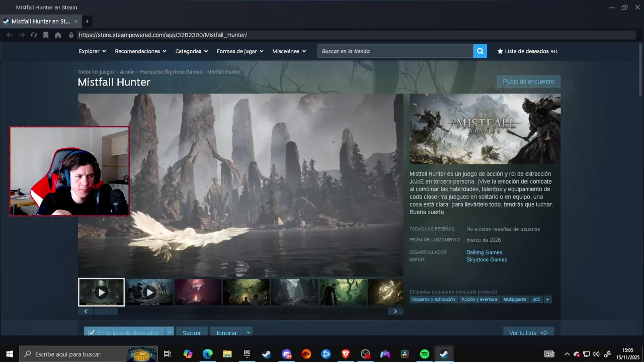644x362 pixels.
Task: Open the Windows Start menu
Action: (10, 354)
